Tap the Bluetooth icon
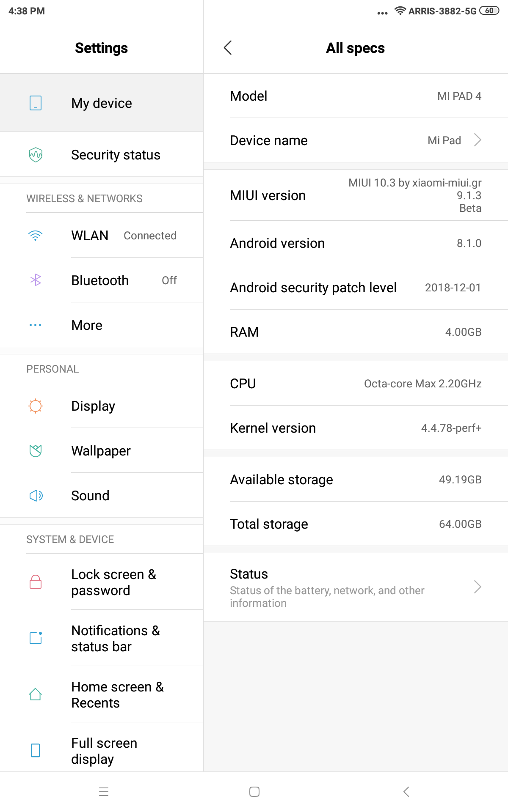The width and height of the screenshot is (508, 812). pos(36,280)
